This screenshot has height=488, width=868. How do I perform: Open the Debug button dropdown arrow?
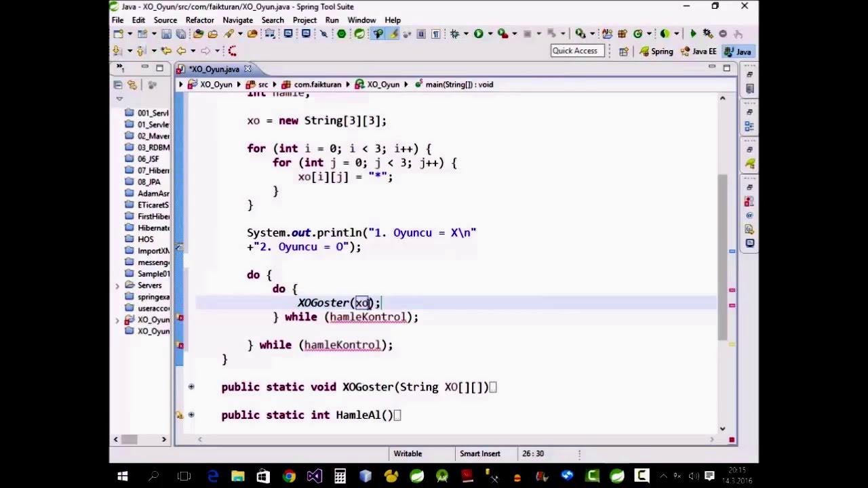pyautogui.click(x=466, y=34)
